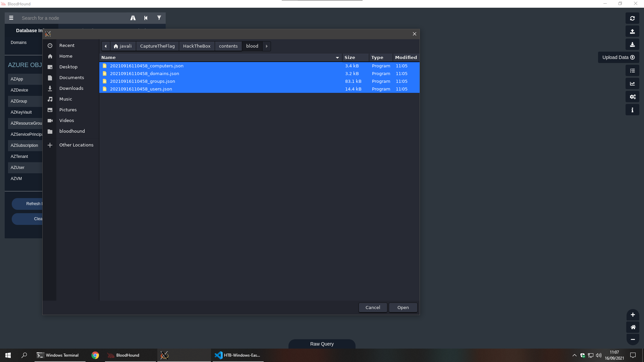644x362 pixels.
Task: Click the back navigation arrow in file dialog
Action: coord(105,46)
